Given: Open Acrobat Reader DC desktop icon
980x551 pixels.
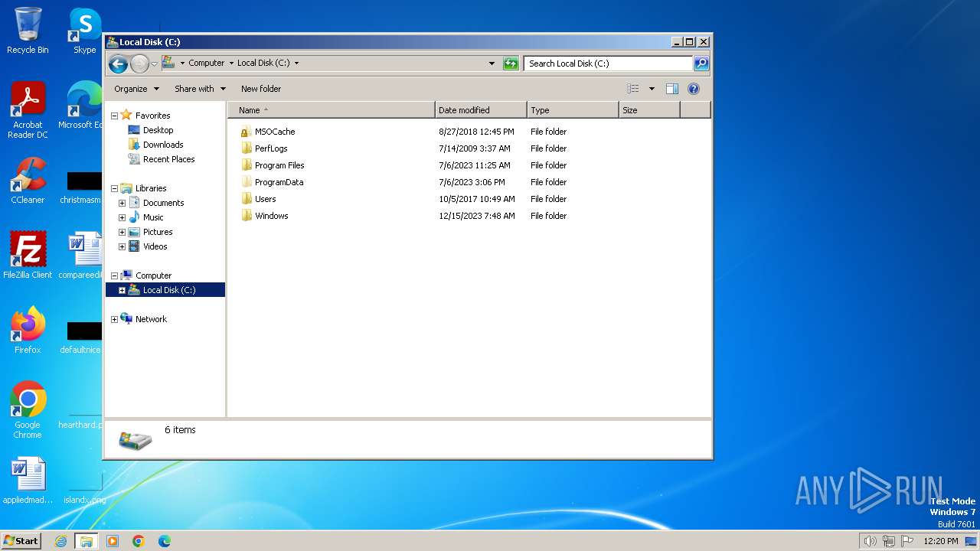Looking at the screenshot, I should coord(28,110).
